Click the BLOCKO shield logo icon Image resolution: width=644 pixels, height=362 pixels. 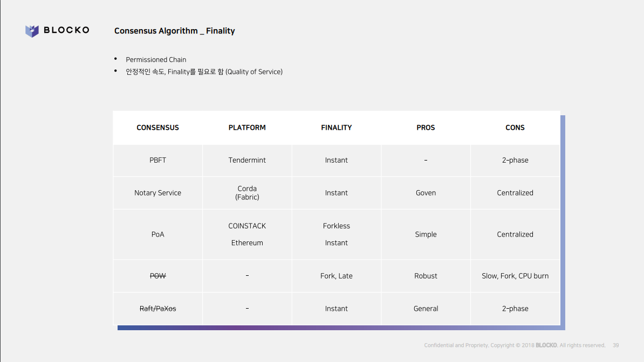coord(32,31)
